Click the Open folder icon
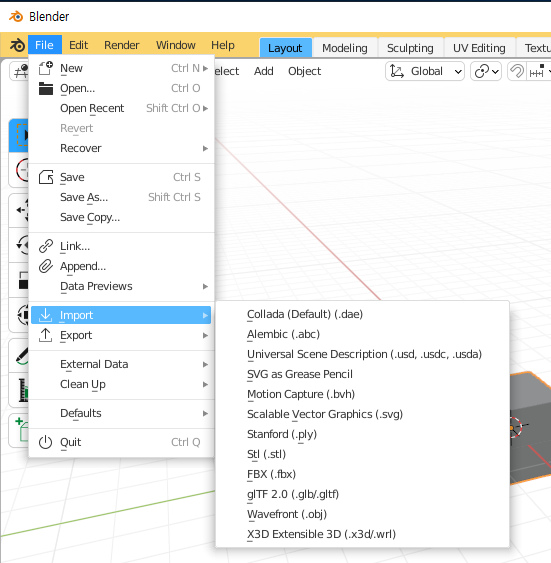The image size is (551, 563). [x=46, y=88]
